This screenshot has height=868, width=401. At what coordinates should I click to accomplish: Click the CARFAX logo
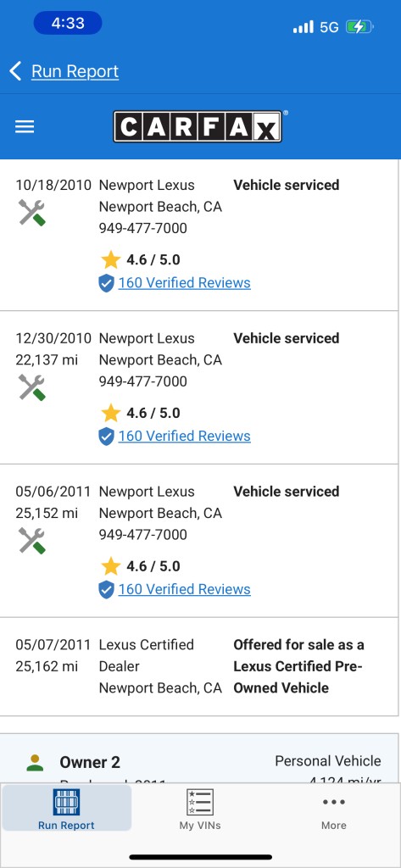pyautogui.click(x=198, y=127)
